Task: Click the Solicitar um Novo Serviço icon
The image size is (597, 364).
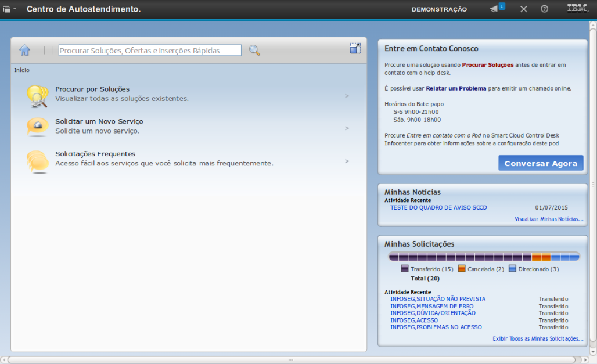Action: (x=37, y=127)
